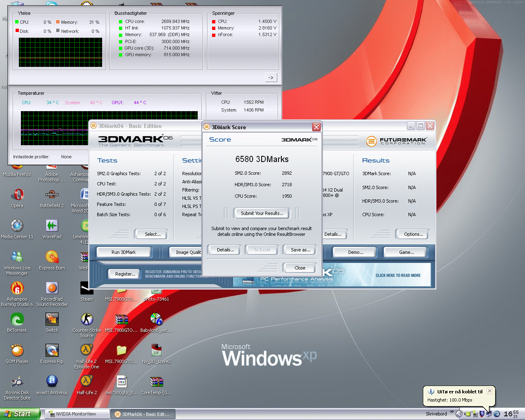
Task: Select the Steam desktop icon
Action: pyautogui.click(x=87, y=291)
